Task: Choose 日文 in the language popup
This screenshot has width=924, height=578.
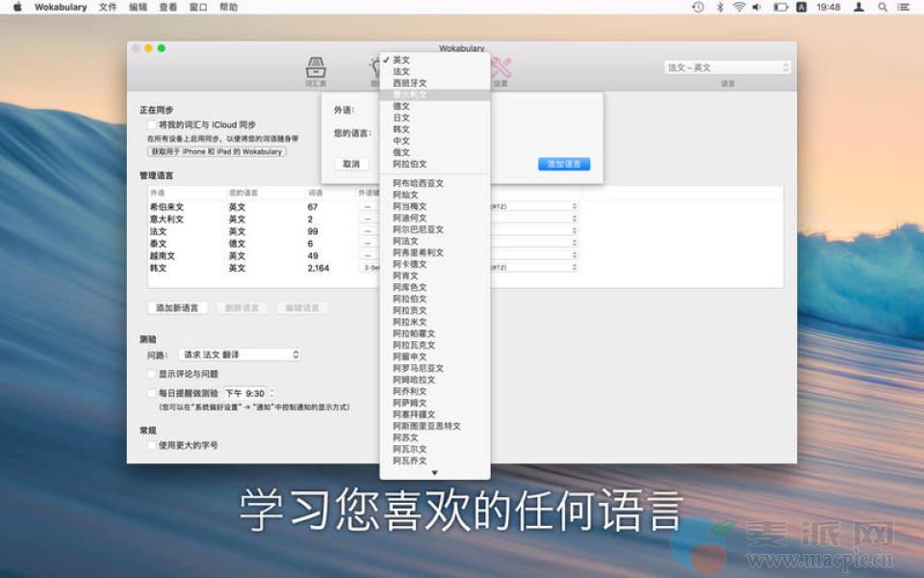Action: click(x=401, y=118)
